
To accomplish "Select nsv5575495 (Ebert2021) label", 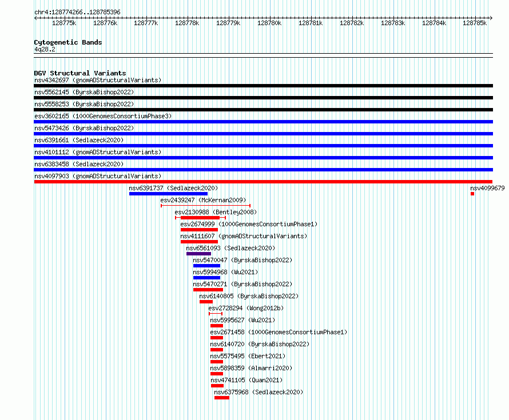I will (x=248, y=356).
